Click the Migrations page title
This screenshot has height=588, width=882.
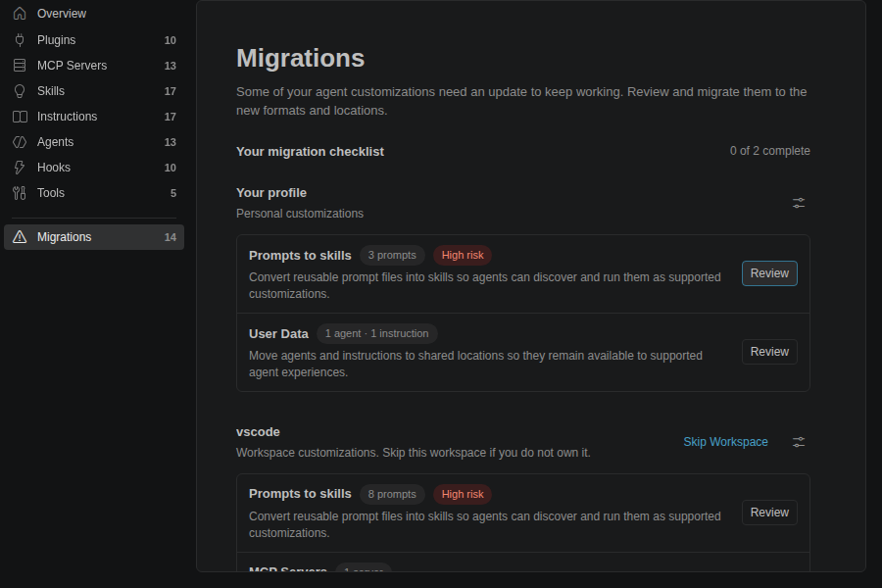click(301, 58)
